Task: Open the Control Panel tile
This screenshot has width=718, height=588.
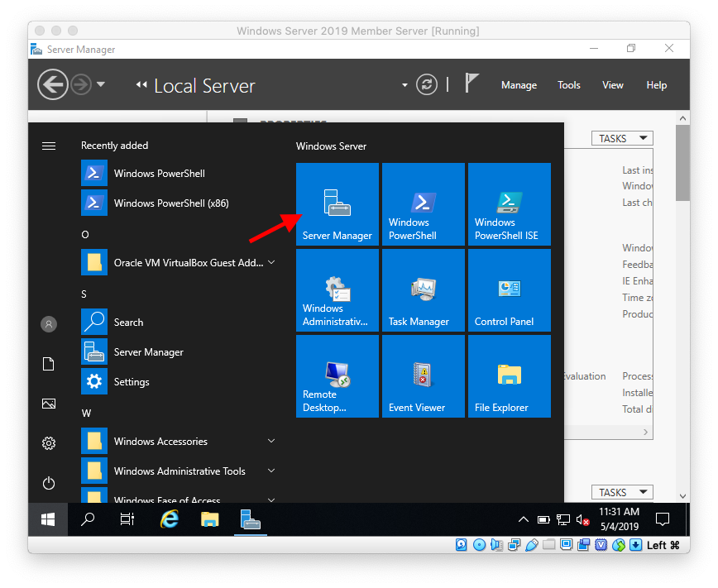Action: [x=509, y=290]
